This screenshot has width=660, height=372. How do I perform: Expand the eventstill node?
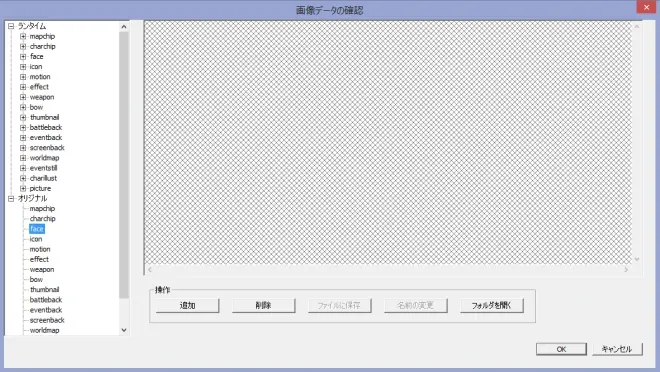coord(23,168)
